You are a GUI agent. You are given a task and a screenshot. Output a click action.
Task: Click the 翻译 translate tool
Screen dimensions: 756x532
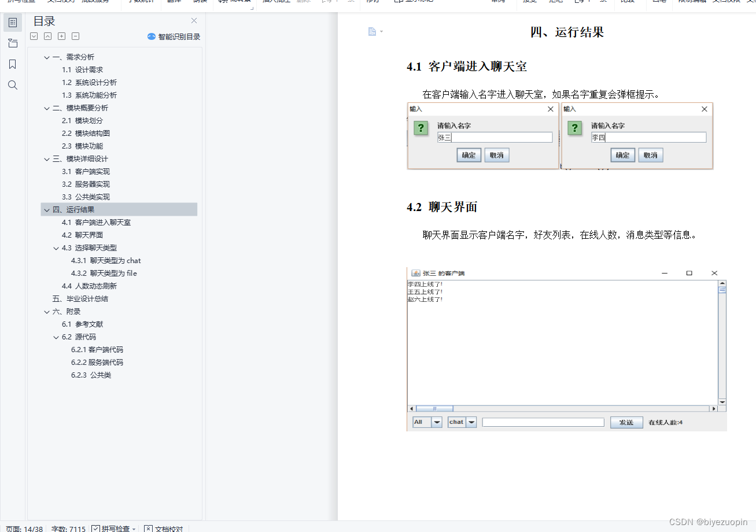pos(175,3)
